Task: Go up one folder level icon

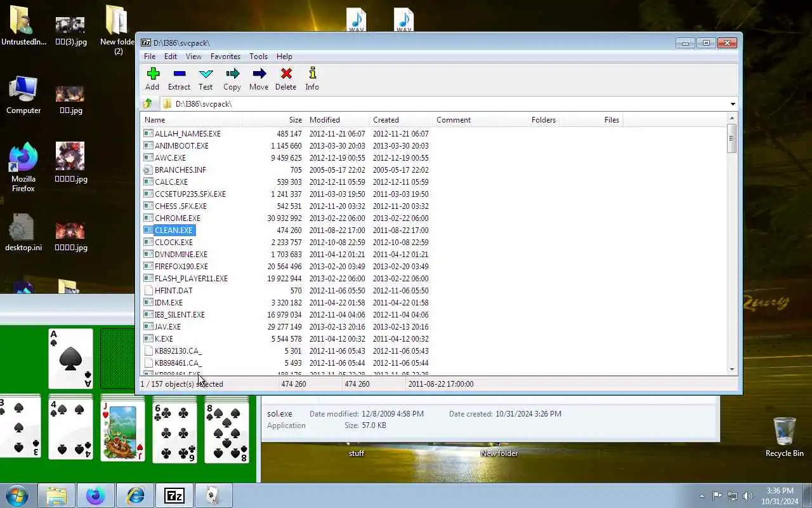Action: [x=148, y=104]
